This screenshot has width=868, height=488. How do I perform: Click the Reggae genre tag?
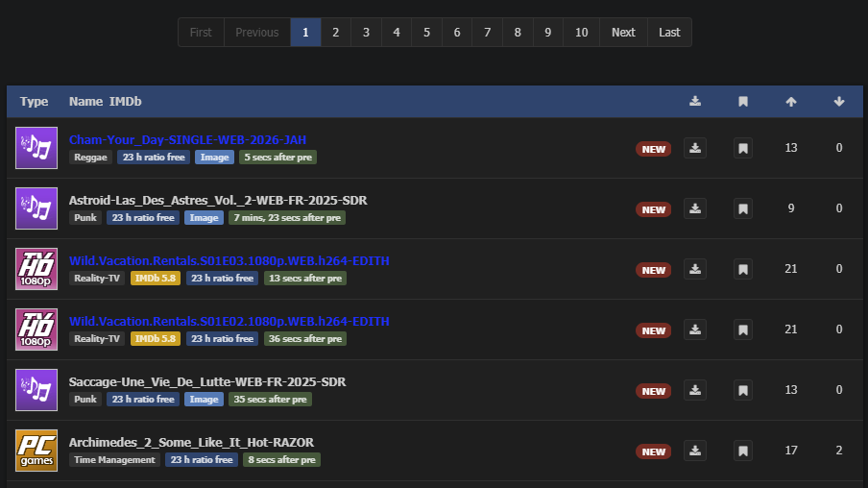tap(90, 158)
